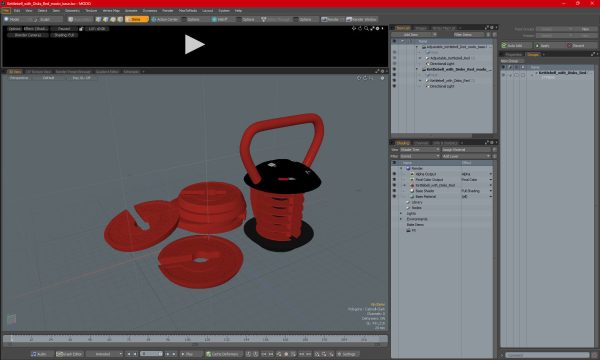This screenshot has width=600, height=360.
Task: Select materials selection mode icon
Action: pyautogui.click(x=120, y=19)
